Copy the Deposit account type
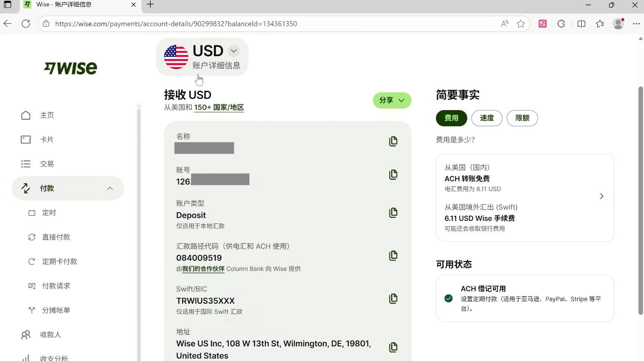This screenshot has height=361, width=644. pyautogui.click(x=393, y=213)
